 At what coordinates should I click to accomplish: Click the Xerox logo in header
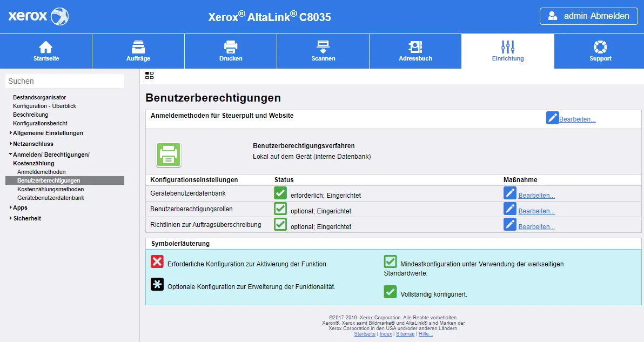pos(38,16)
